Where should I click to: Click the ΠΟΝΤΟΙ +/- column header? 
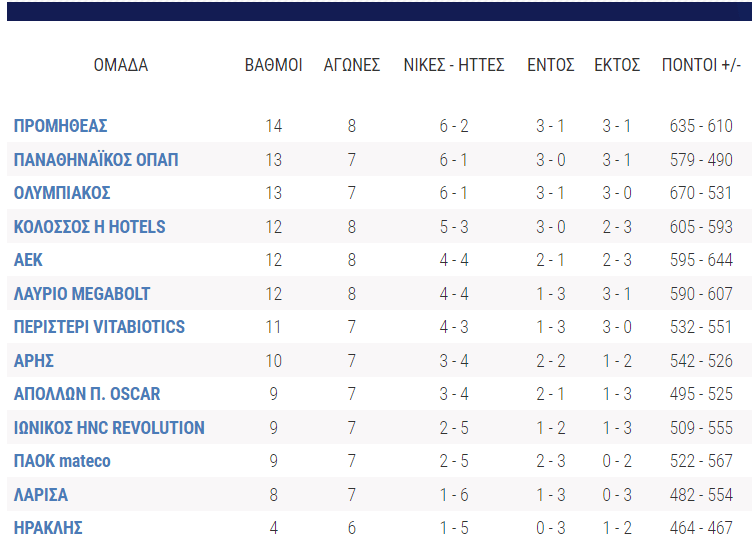(701, 66)
